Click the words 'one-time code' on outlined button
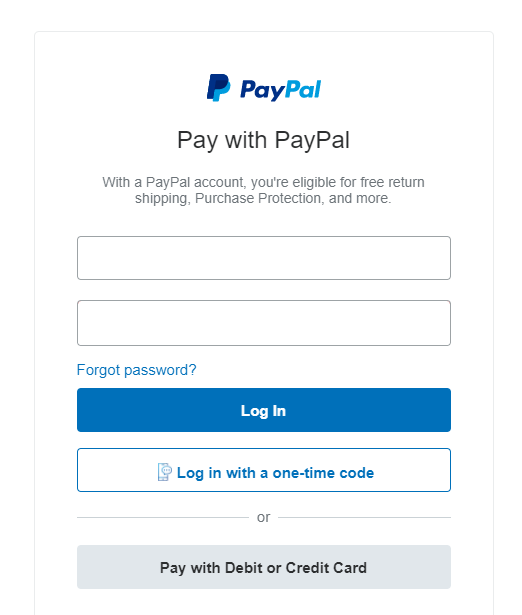522x615 pixels. [x=323, y=473]
